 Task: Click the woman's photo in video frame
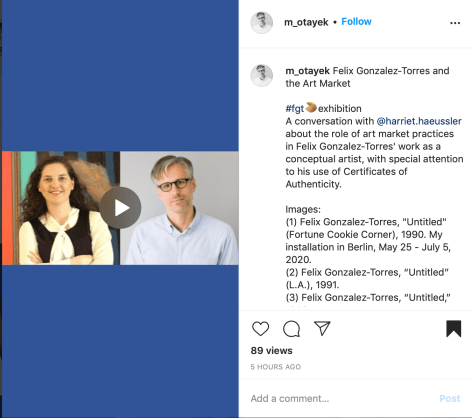point(61,208)
